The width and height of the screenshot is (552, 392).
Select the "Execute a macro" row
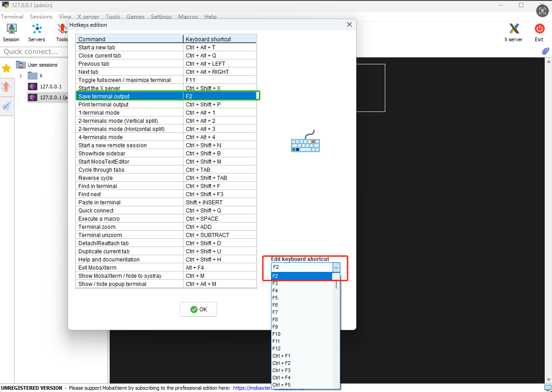(166, 218)
